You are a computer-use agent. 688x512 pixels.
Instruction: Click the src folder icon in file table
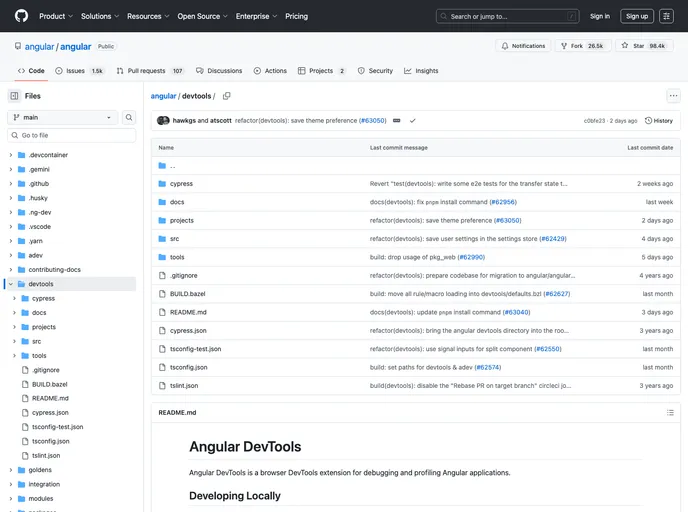pyautogui.click(x=162, y=239)
